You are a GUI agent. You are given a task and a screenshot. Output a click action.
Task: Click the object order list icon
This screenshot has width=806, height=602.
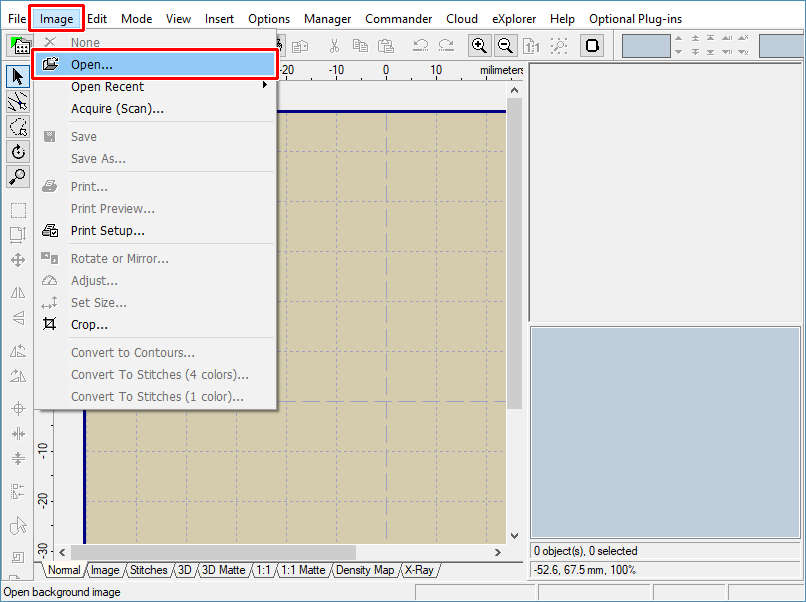pyautogui.click(x=18, y=491)
